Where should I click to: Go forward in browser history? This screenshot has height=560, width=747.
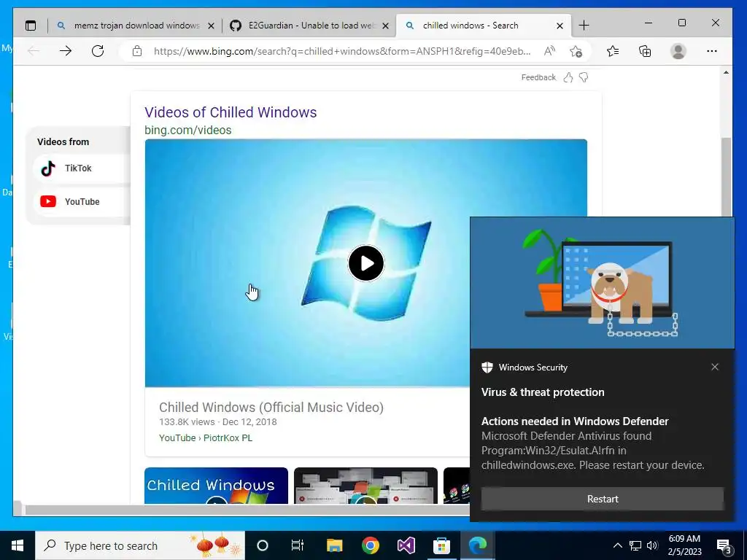click(x=65, y=51)
